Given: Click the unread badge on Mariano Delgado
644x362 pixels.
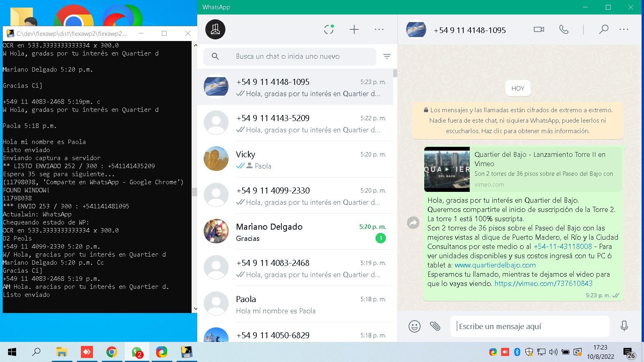Looking at the screenshot, I should click(x=380, y=238).
